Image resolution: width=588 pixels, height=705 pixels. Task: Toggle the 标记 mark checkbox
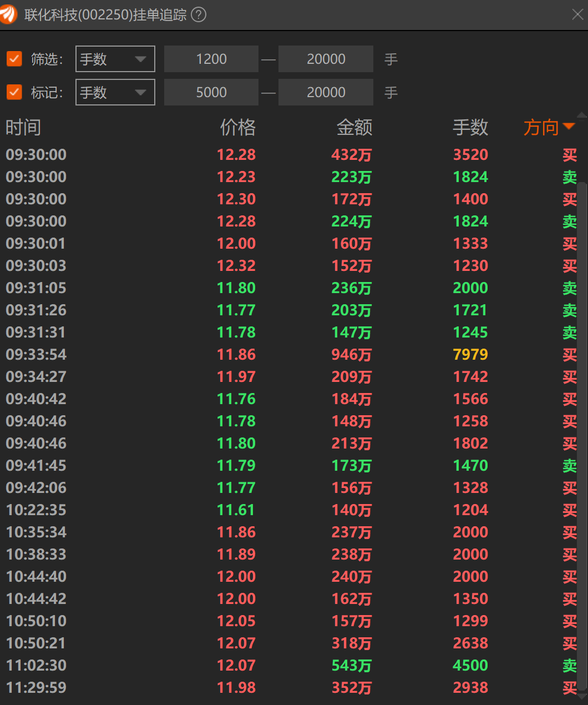click(x=14, y=92)
